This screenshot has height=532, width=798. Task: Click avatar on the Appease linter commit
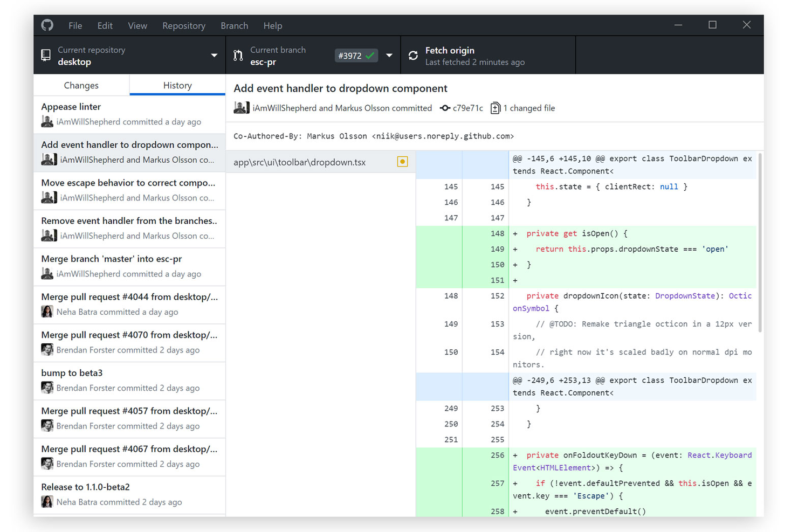coord(47,122)
